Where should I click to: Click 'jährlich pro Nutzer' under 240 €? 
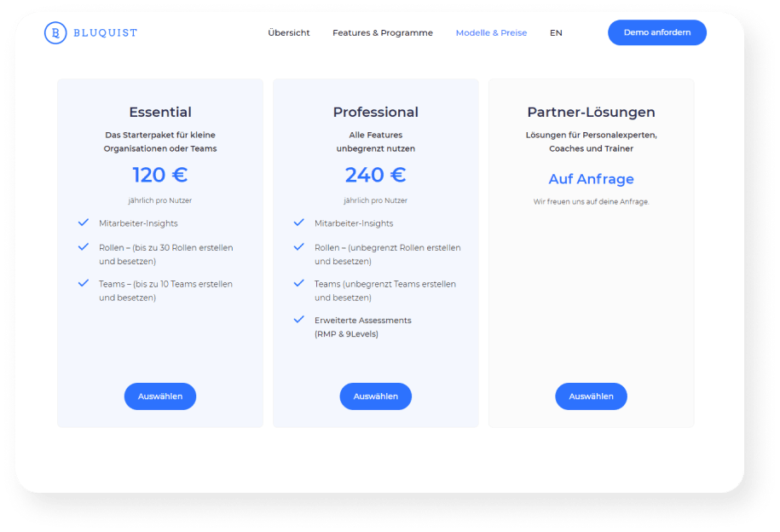(x=376, y=200)
